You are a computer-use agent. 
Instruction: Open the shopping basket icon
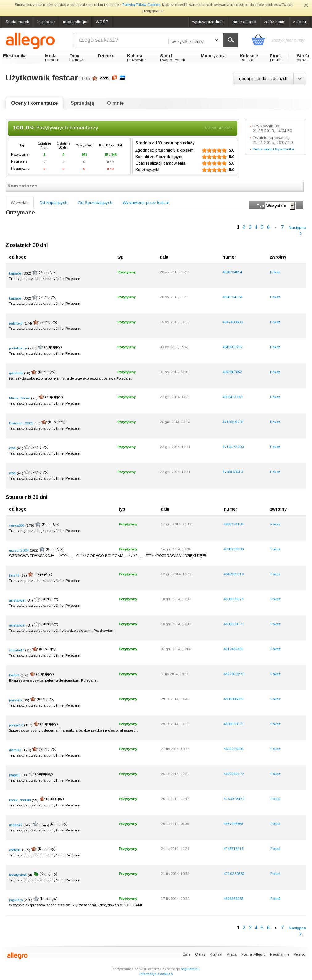pos(258,39)
